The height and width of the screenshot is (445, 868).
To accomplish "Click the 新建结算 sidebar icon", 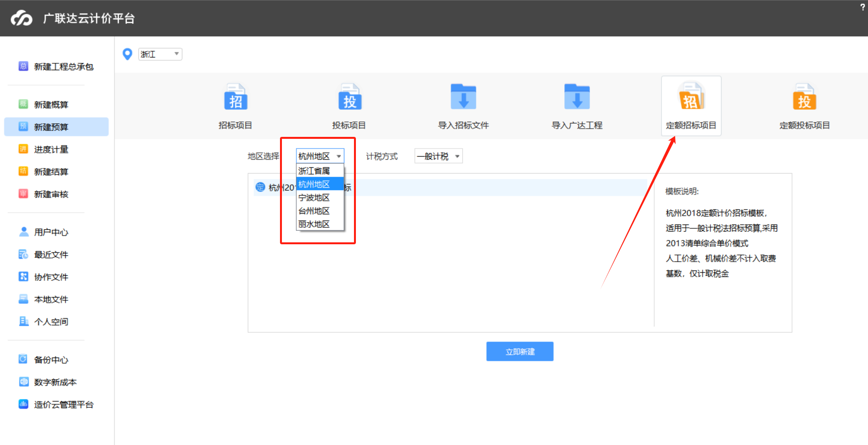I will tap(23, 171).
